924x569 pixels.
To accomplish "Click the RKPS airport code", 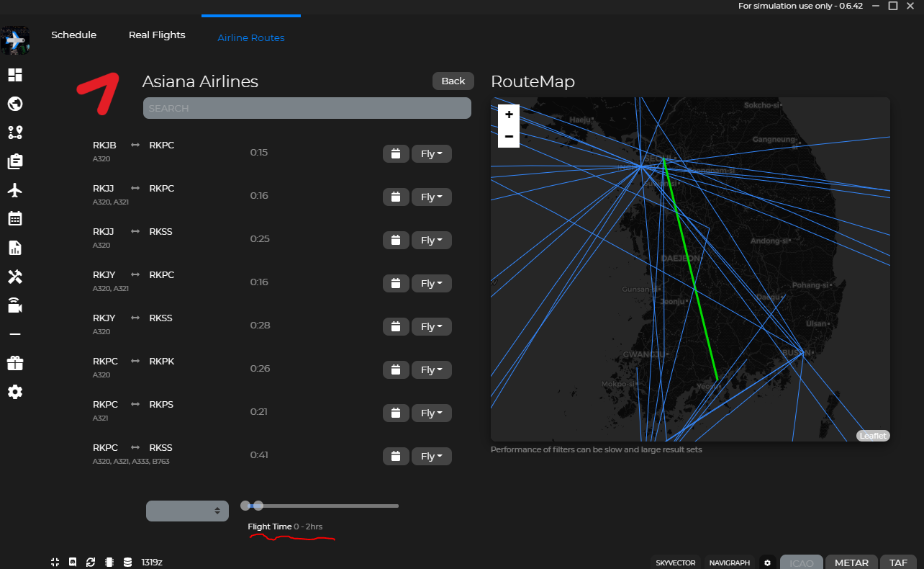I will click(161, 404).
